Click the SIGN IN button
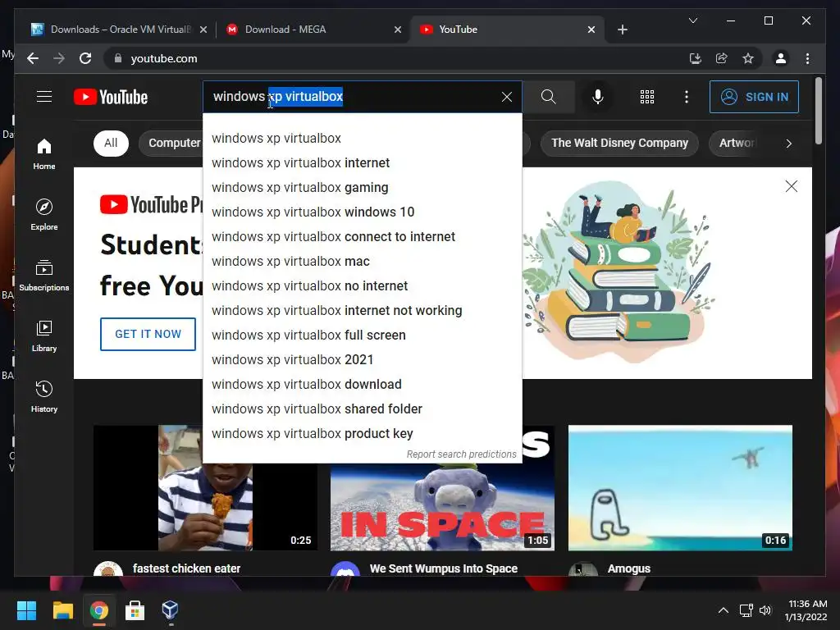Screen dimensions: 840x630 pos(755,97)
